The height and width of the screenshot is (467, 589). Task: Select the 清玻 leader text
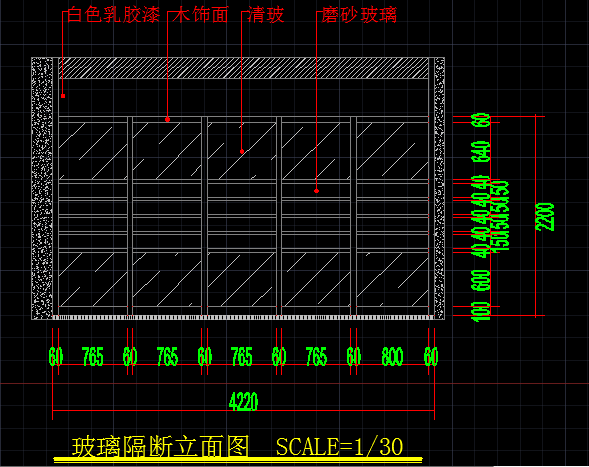click(266, 15)
